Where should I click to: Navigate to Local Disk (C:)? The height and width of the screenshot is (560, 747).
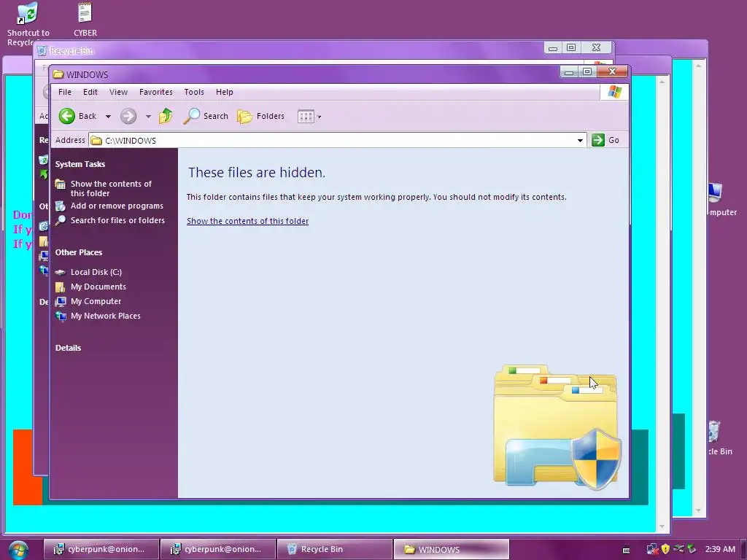tap(96, 272)
